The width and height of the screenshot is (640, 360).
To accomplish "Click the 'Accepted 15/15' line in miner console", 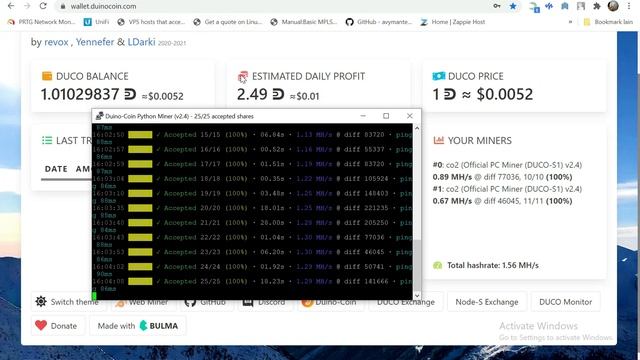I will click(x=252, y=135).
